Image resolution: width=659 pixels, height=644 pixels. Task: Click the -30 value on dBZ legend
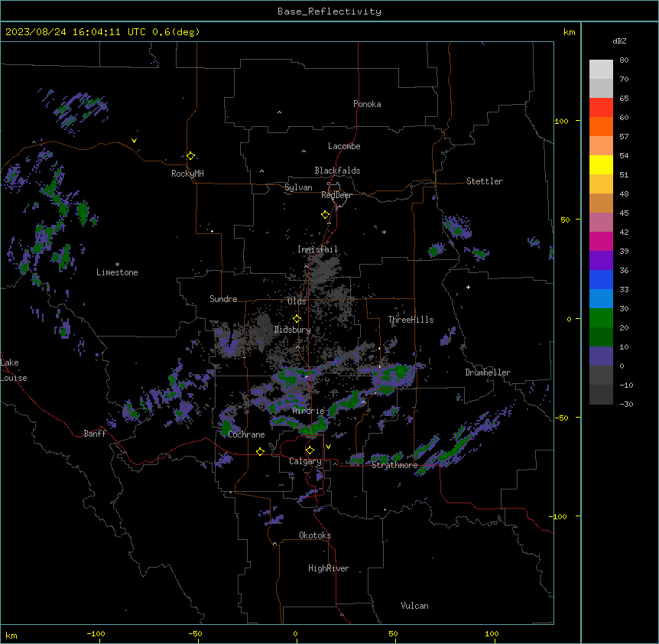(x=626, y=404)
